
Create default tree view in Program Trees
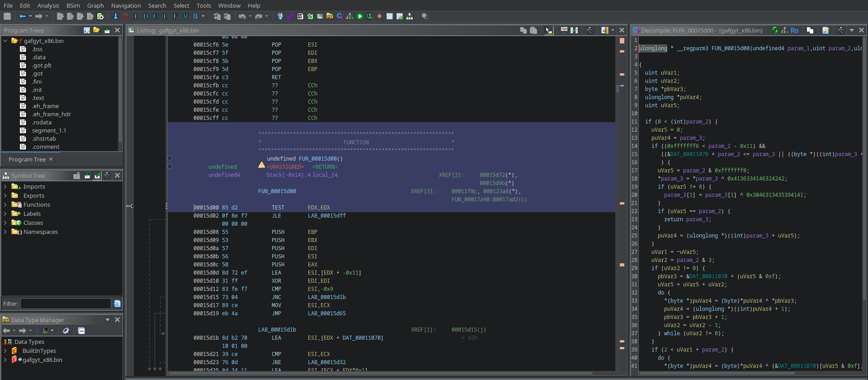tap(87, 30)
